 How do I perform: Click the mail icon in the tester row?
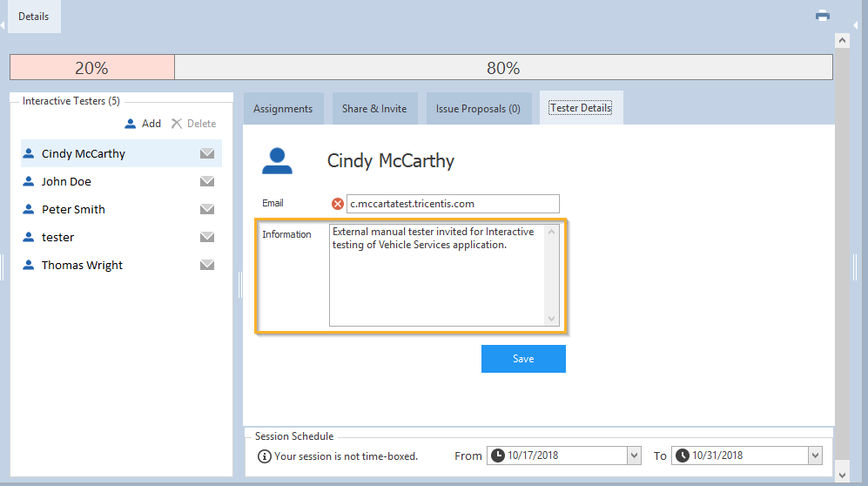207,238
